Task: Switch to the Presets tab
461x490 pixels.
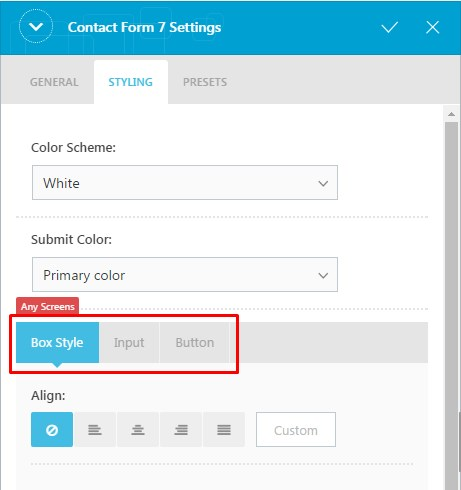Action: point(205,82)
